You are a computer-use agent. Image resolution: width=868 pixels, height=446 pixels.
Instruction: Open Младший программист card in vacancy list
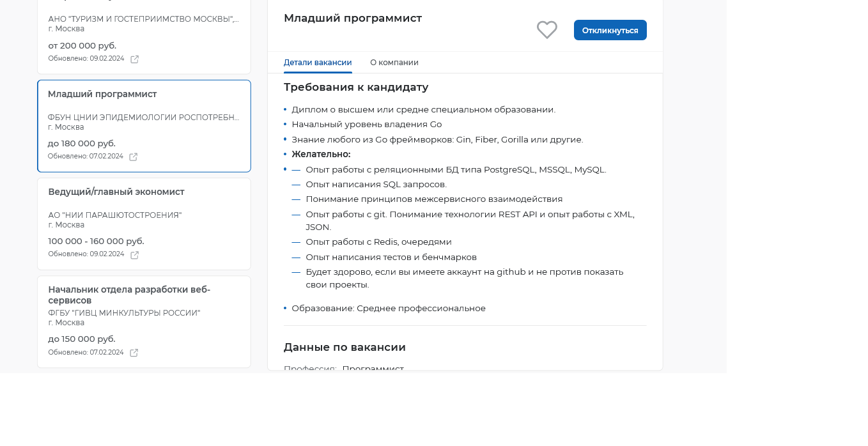pyautogui.click(x=102, y=95)
